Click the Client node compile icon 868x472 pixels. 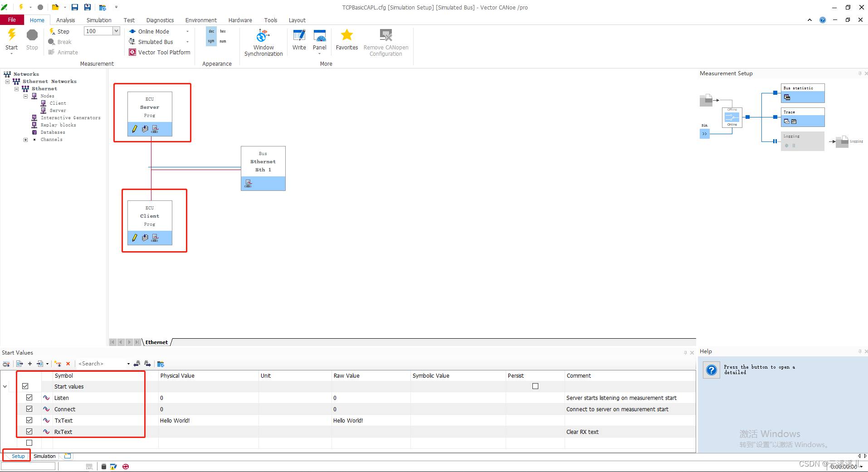145,238
